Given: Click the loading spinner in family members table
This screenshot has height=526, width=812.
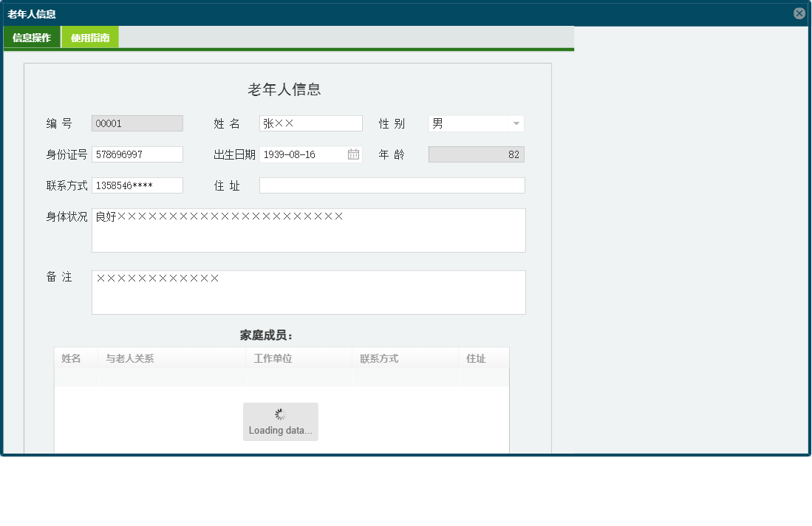Looking at the screenshot, I should (x=281, y=413).
